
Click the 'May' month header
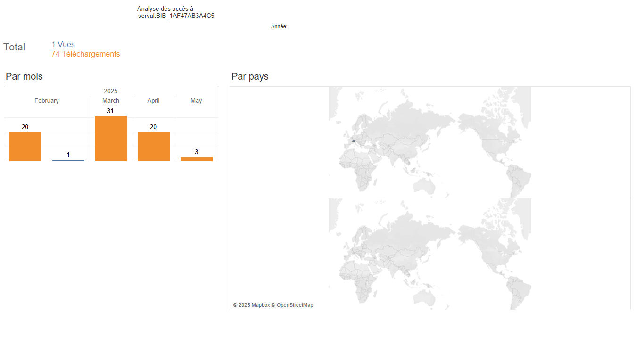197,101
